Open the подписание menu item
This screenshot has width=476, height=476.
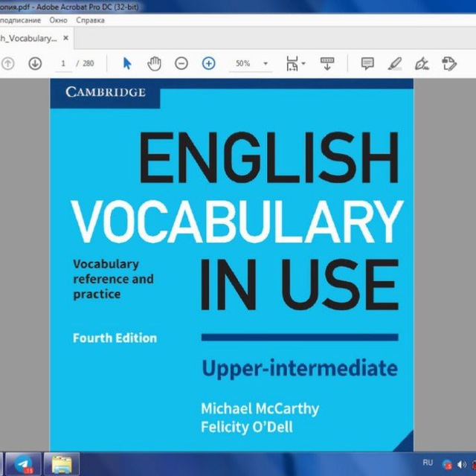pos(20,20)
